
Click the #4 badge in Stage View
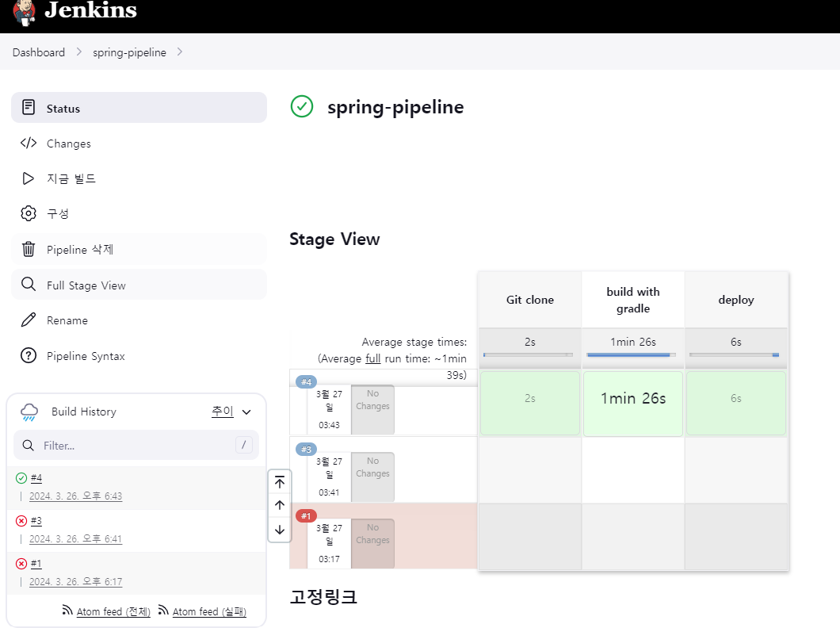click(307, 382)
